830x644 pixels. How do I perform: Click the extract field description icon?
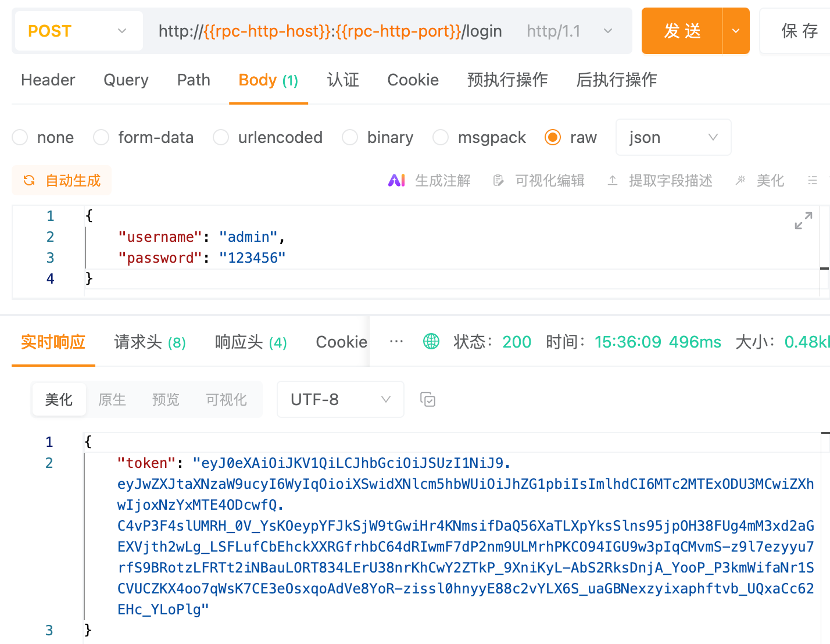tap(613, 181)
